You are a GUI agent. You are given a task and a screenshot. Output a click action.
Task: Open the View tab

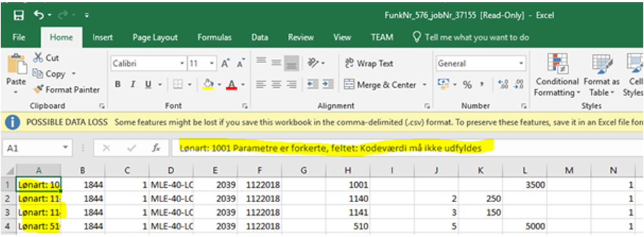point(342,37)
